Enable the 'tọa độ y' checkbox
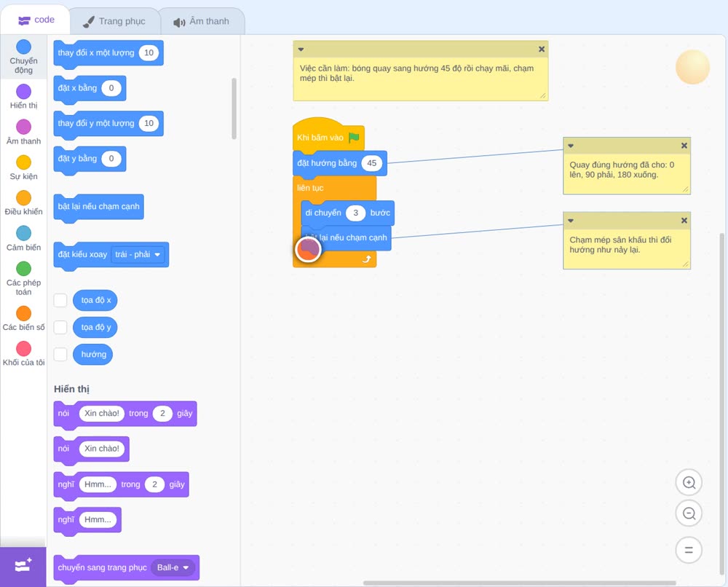Image resolution: width=728 pixels, height=587 pixels. [60, 327]
